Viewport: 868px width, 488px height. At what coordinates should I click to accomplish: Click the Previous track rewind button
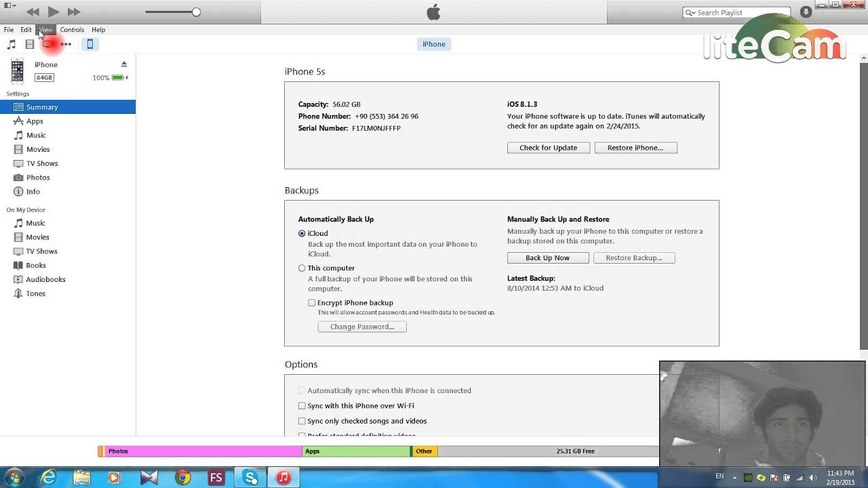point(33,12)
